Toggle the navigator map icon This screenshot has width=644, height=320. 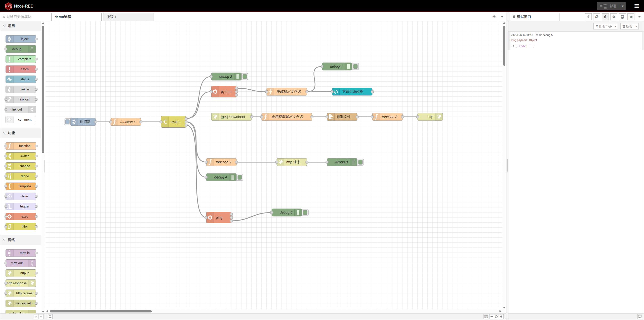(x=486, y=317)
